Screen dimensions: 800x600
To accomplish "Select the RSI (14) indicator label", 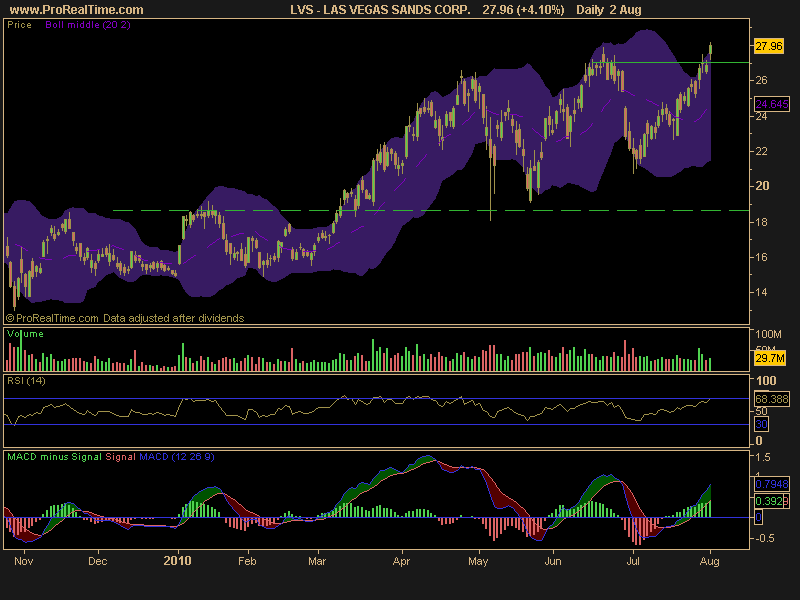I will point(26,380).
